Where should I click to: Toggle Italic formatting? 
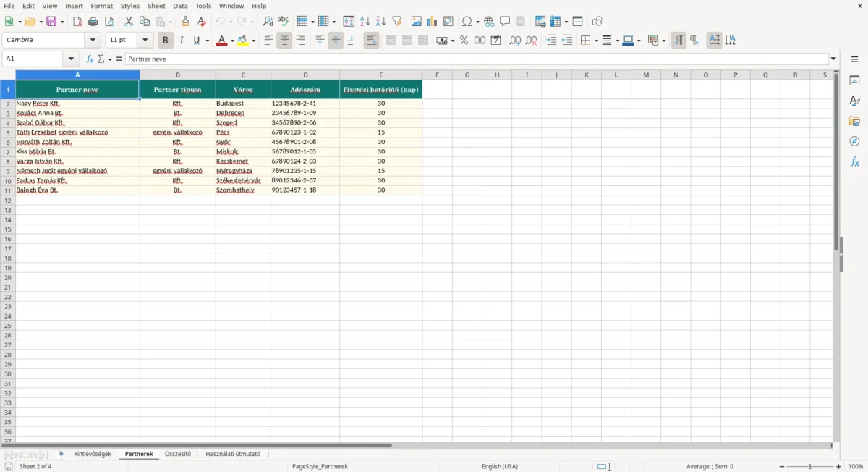pos(182,41)
